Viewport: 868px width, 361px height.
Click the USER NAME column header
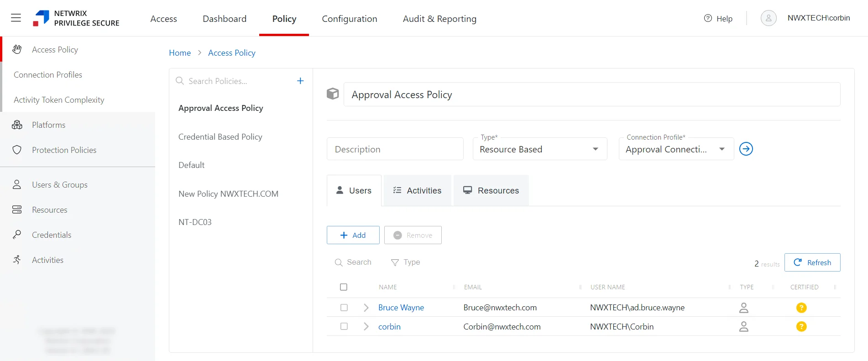(x=607, y=287)
